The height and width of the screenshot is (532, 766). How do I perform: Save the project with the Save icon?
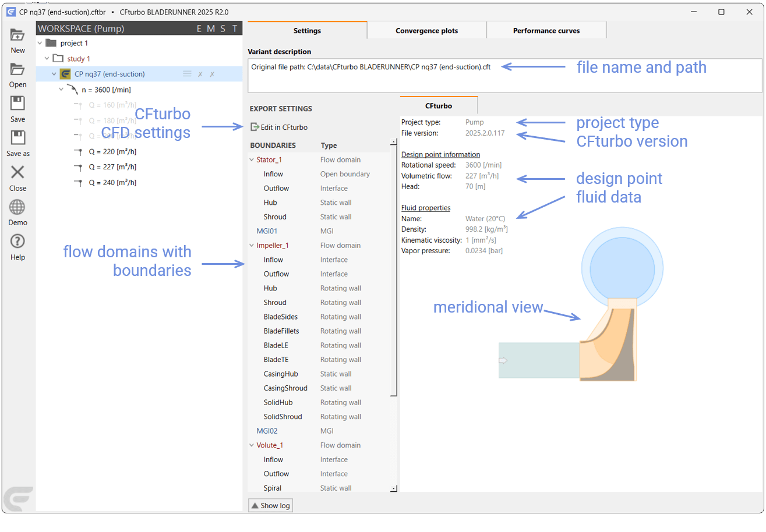pyautogui.click(x=17, y=104)
